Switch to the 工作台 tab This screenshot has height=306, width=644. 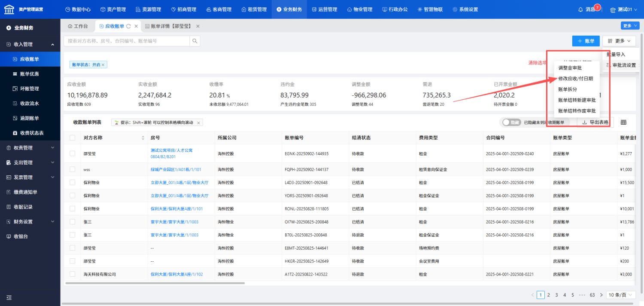tap(78, 26)
